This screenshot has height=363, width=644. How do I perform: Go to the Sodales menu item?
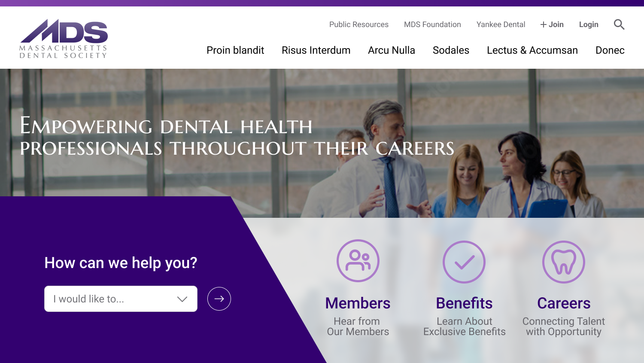click(x=451, y=50)
